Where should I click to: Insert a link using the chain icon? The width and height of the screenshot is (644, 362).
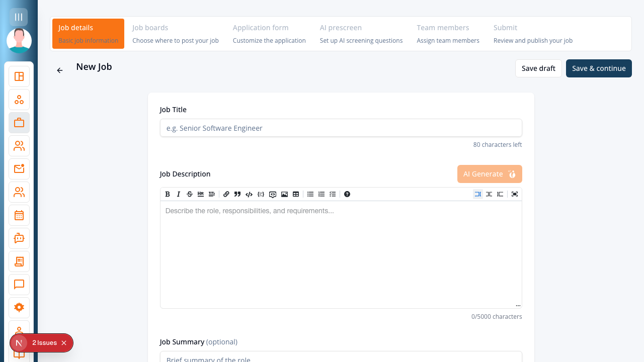click(x=226, y=194)
